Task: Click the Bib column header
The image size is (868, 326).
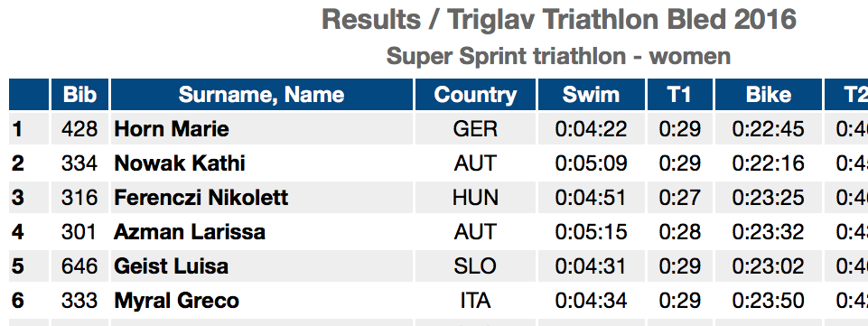Action: point(79,95)
